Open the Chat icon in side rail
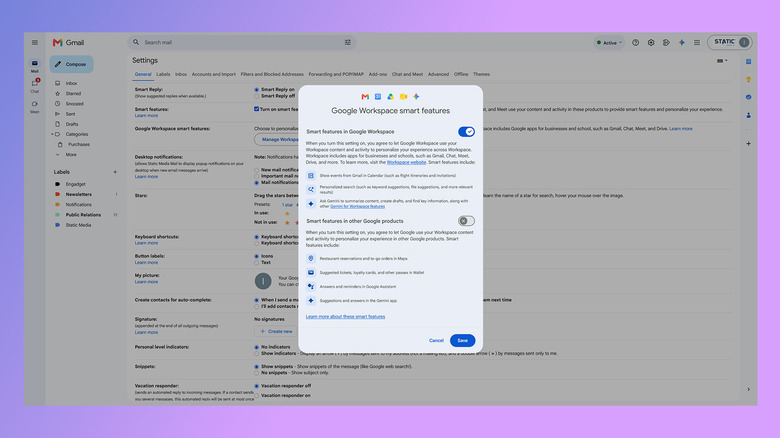The image size is (780, 438). [x=35, y=85]
